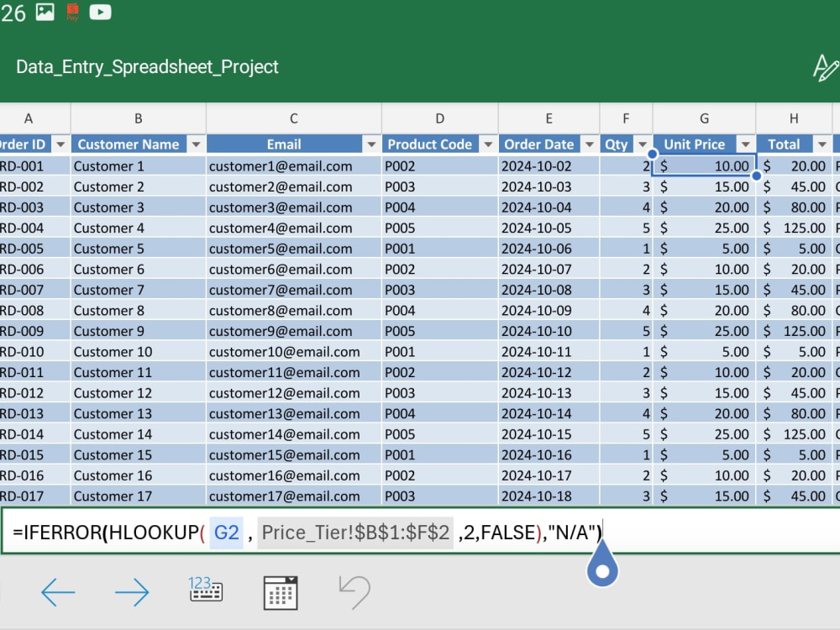Image resolution: width=840 pixels, height=630 pixels.
Task: Open Customer Name filter dropdown
Action: pyautogui.click(x=196, y=144)
